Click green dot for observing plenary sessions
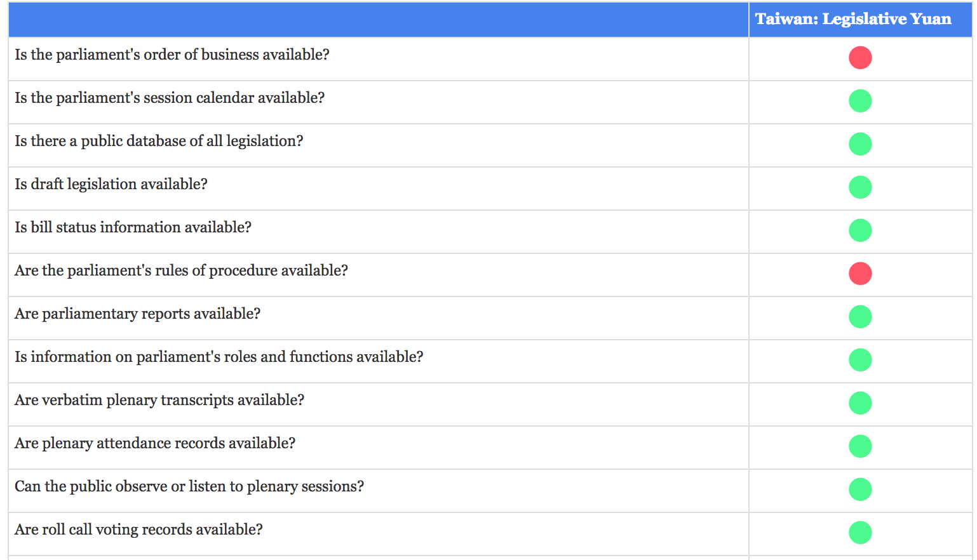977x560 pixels. pyautogui.click(x=860, y=490)
